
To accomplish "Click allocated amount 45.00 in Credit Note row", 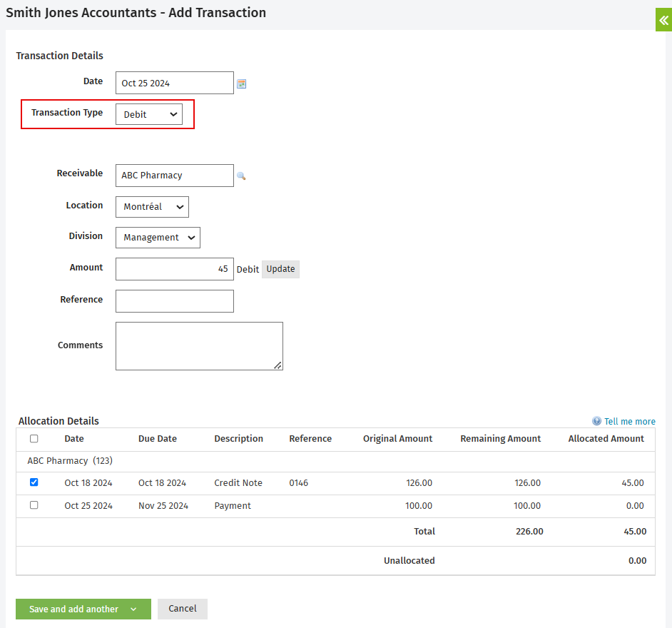I will pos(633,482).
